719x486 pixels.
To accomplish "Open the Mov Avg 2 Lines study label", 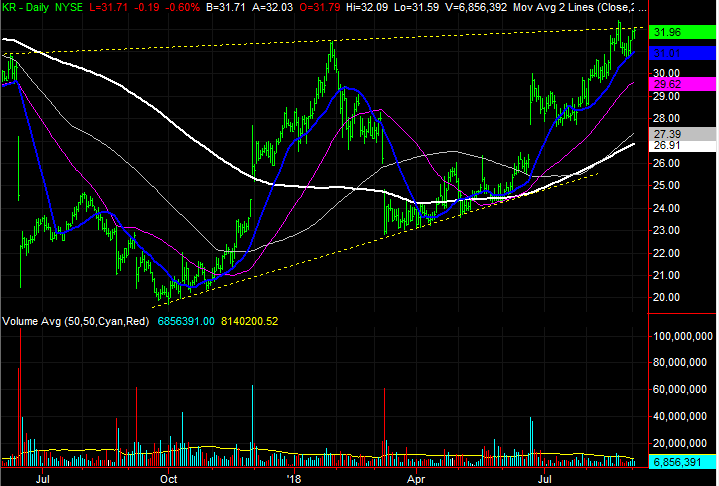I will pyautogui.click(x=580, y=7).
